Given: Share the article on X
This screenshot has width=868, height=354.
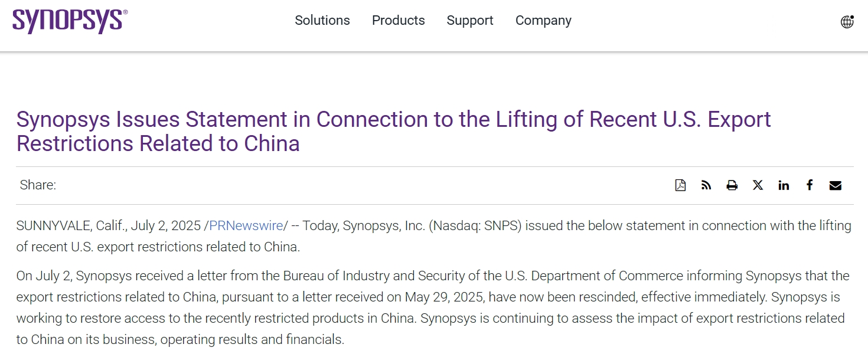Looking at the screenshot, I should pyautogui.click(x=758, y=185).
